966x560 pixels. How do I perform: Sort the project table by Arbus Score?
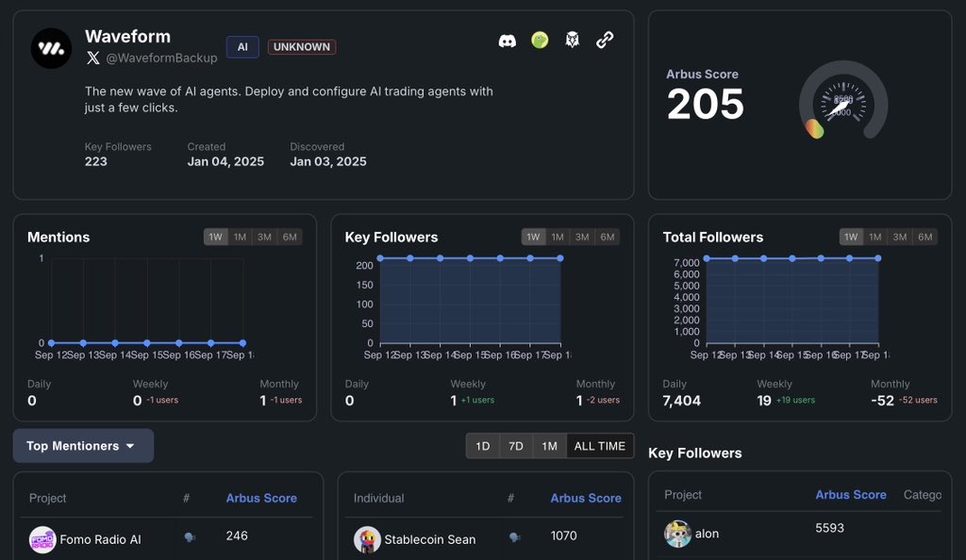coord(261,498)
